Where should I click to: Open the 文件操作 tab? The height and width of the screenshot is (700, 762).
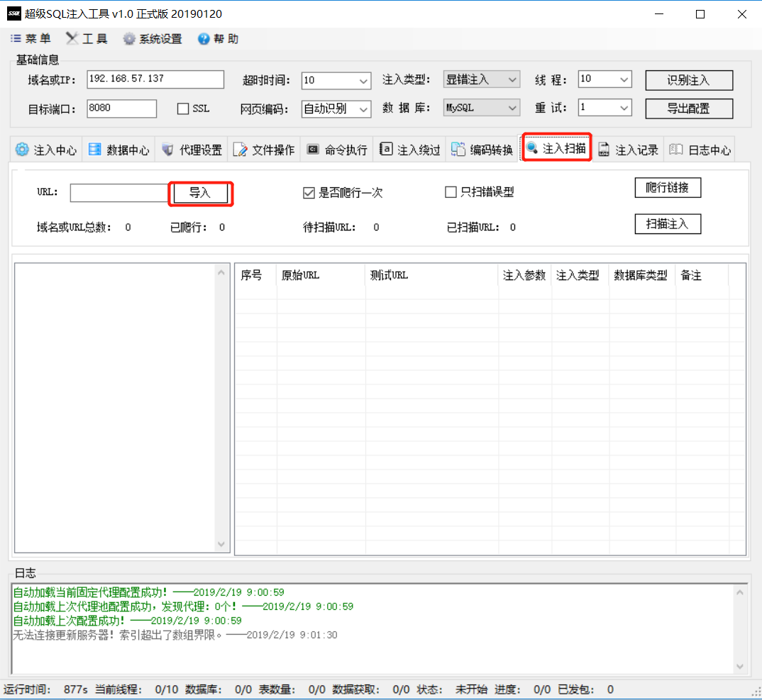click(265, 150)
